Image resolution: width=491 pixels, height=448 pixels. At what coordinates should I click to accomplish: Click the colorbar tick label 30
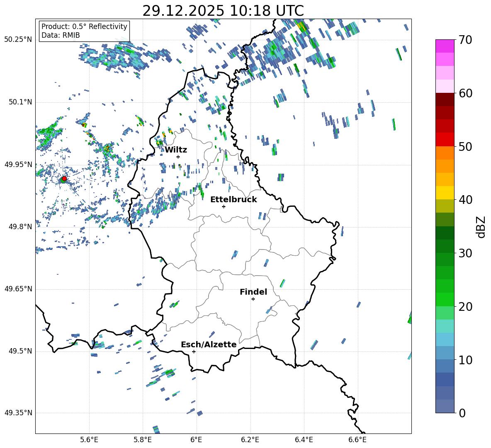click(x=465, y=253)
